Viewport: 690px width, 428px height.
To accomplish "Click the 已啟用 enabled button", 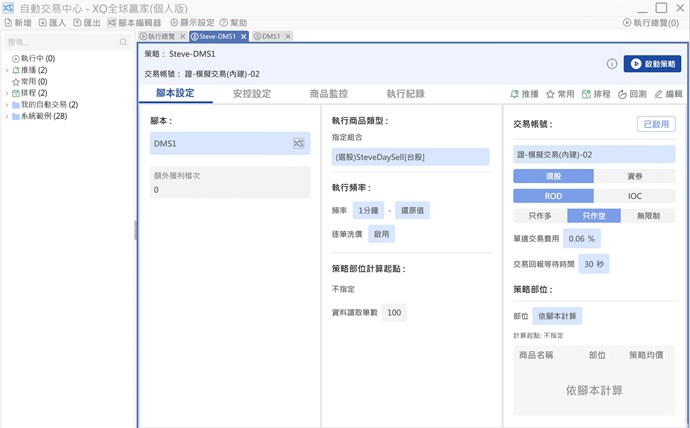I will (656, 125).
